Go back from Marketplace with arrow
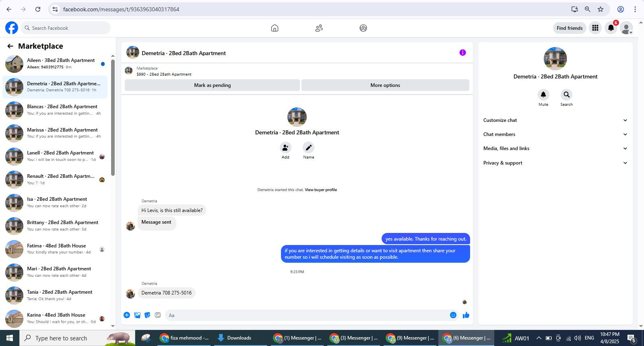The height and width of the screenshot is (346, 644). click(x=10, y=46)
